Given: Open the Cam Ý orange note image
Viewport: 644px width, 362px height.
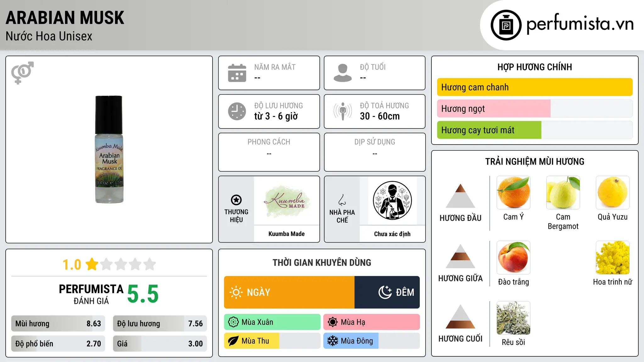Looking at the screenshot, I should 514,193.
